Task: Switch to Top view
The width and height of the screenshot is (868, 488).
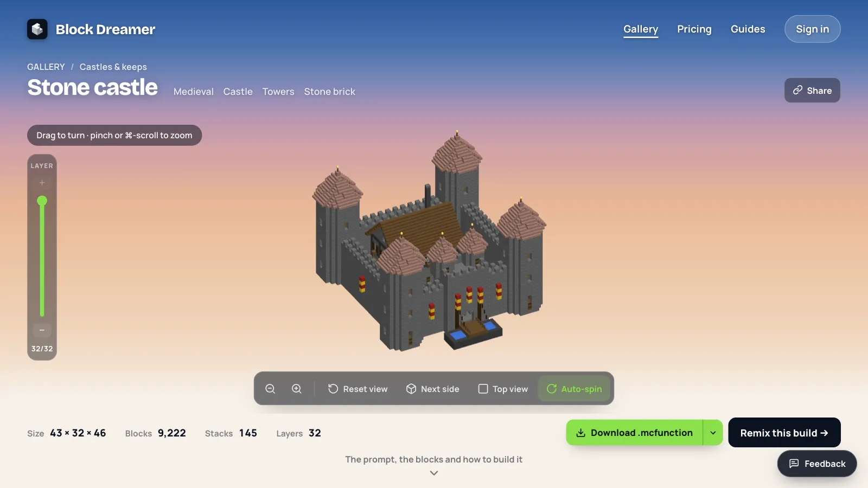Action: (x=503, y=389)
